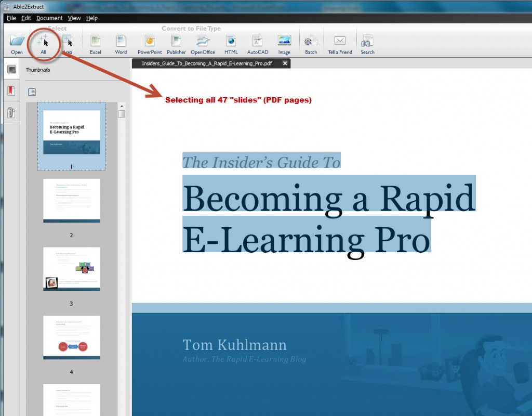Click the 'Thumbnails' panel label
Viewport: 532px width, 416px height.
click(37, 70)
